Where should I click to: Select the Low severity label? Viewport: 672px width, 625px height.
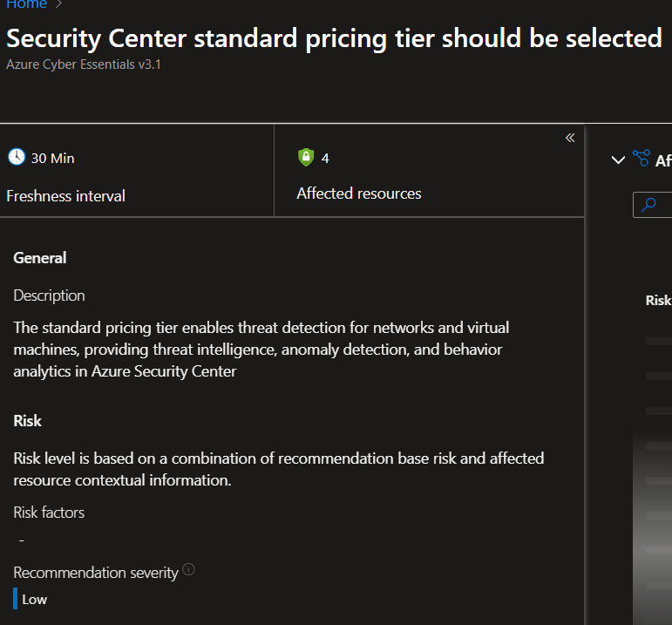coord(35,599)
